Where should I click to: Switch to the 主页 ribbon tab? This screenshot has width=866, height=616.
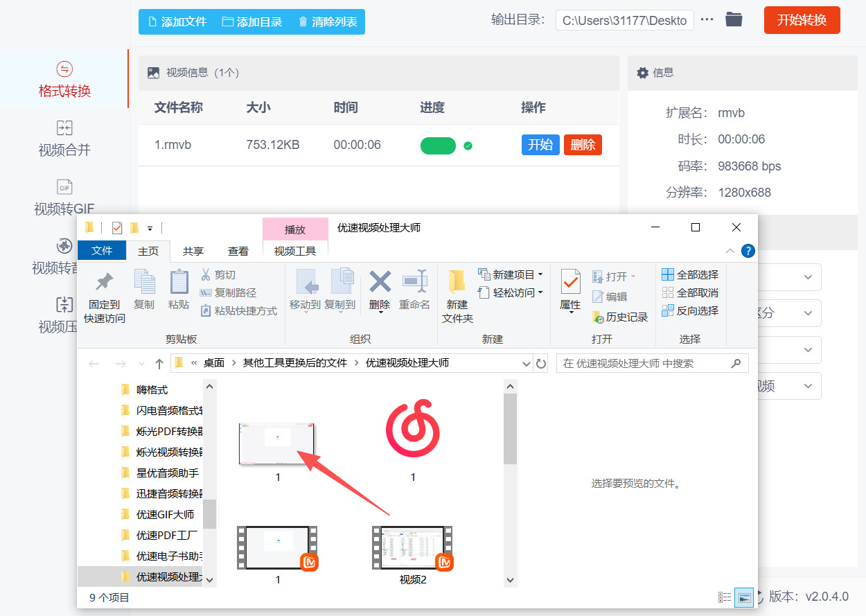pos(148,251)
